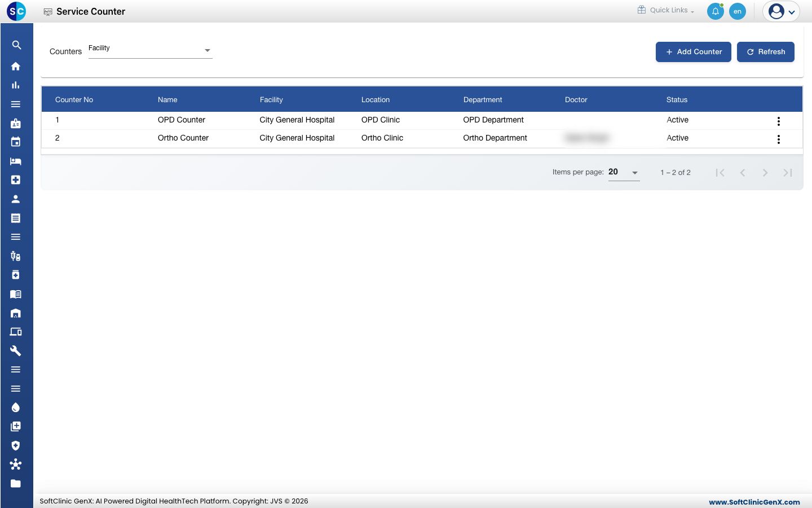Open the blood drop icon
This screenshot has height=508, width=812.
point(16,408)
